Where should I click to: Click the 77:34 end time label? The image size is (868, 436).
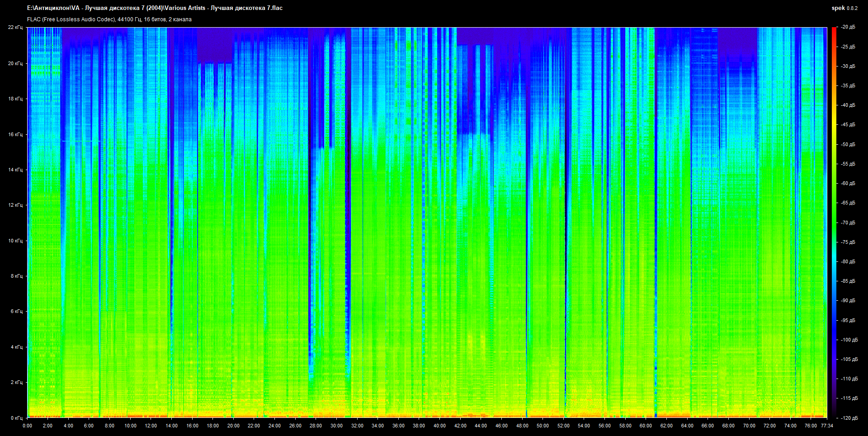pos(827,426)
